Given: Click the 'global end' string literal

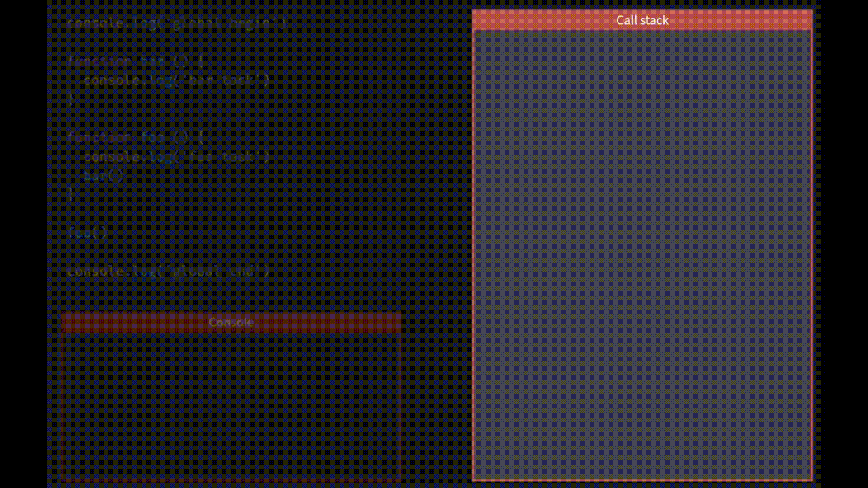Looking at the screenshot, I should pos(212,271).
